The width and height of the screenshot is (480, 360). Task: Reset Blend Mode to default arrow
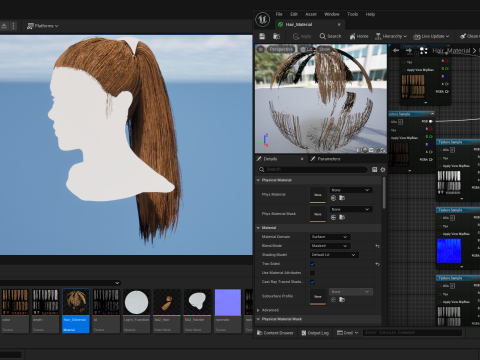[x=377, y=246]
